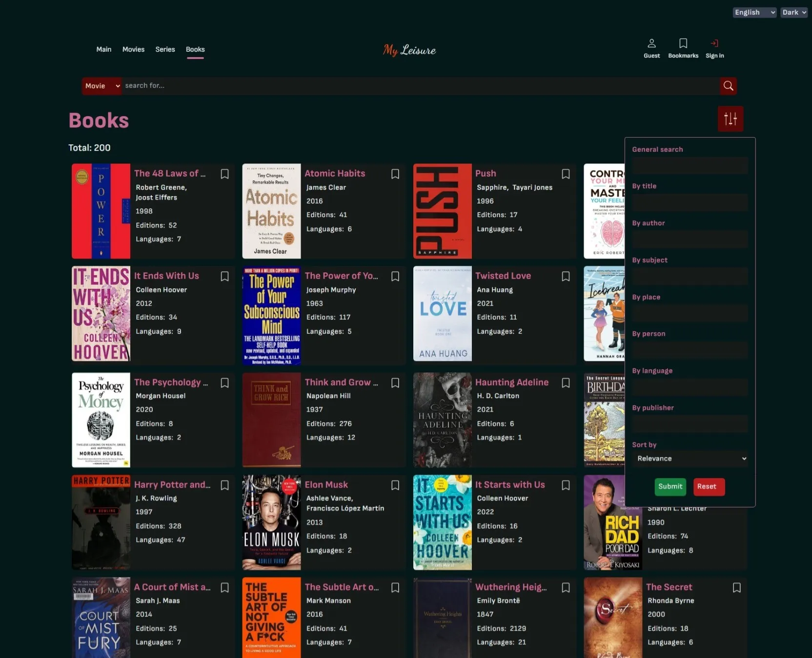Open The Secret title link

669,587
